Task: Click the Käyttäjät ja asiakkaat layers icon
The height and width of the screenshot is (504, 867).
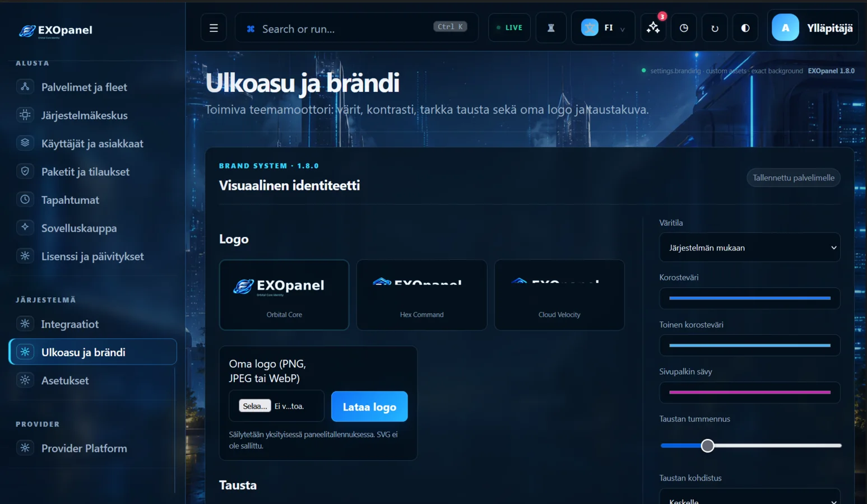Action: [25, 143]
